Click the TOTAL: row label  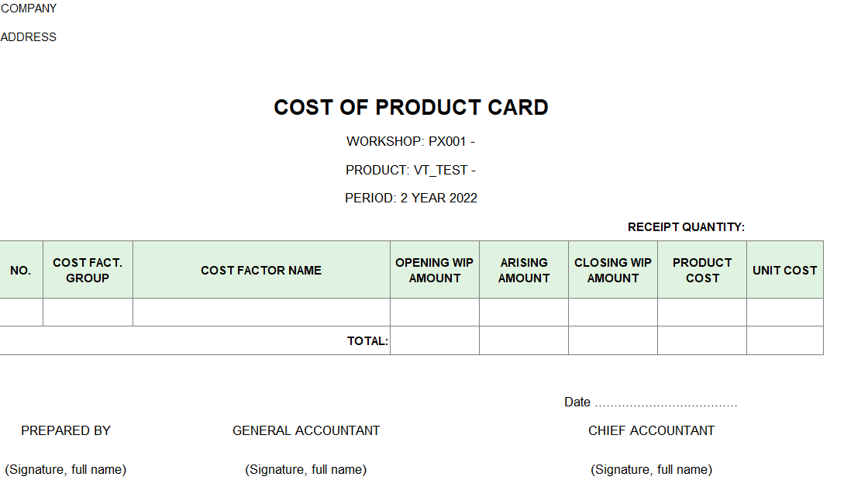[x=367, y=340]
